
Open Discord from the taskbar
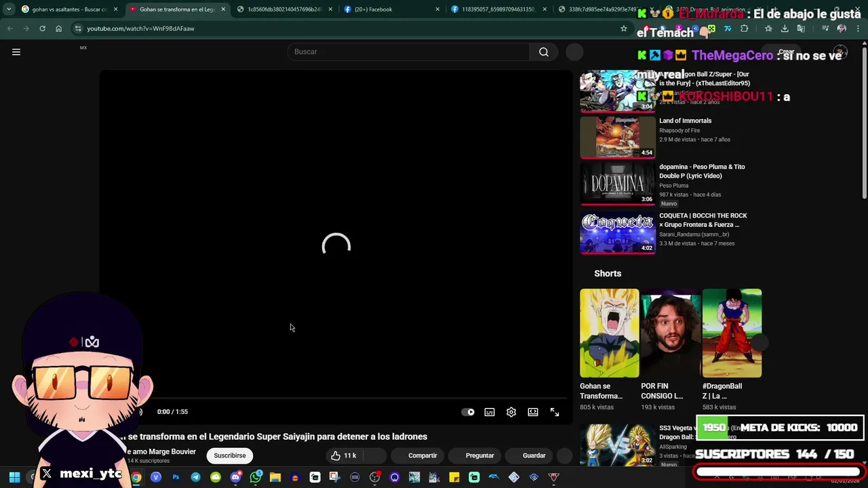pyautogui.click(x=235, y=477)
